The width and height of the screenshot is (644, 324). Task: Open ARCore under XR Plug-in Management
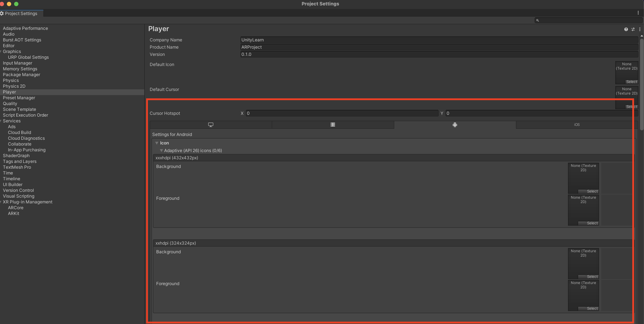click(x=16, y=208)
